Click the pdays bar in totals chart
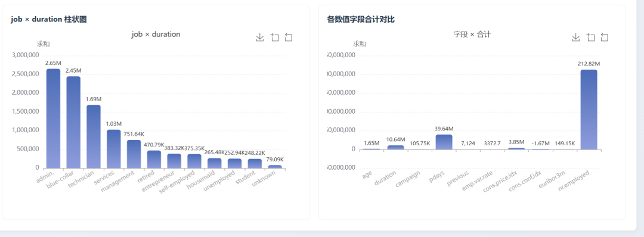This screenshot has width=644, height=237. [444, 142]
